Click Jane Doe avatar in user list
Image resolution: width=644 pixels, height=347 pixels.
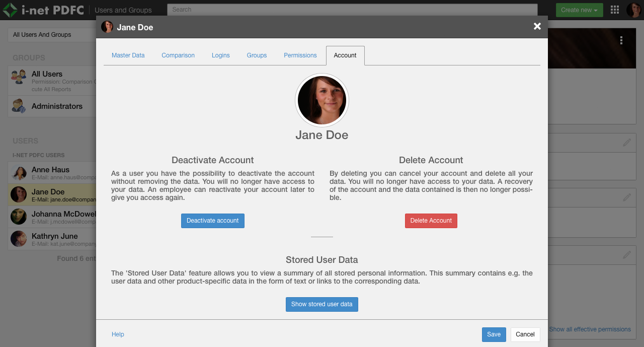pos(19,194)
